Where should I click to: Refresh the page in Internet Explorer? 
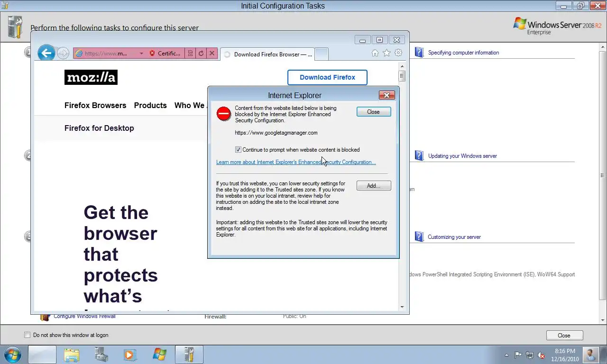click(201, 54)
